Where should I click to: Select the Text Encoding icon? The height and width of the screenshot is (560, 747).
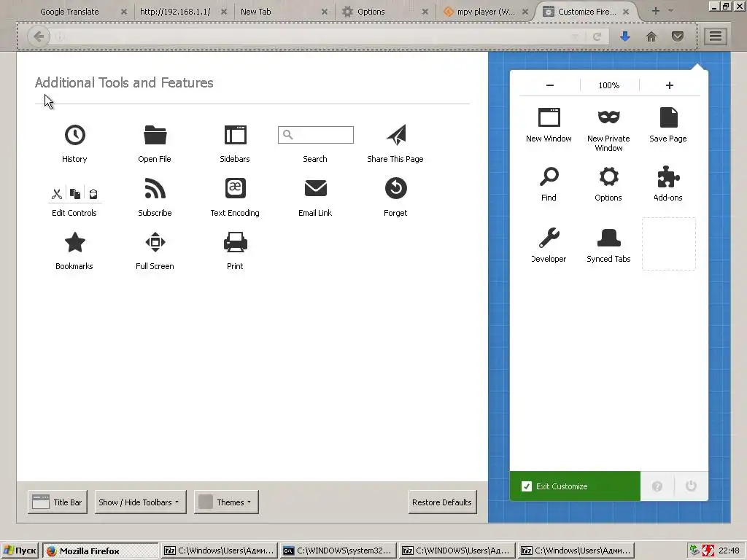point(236,188)
